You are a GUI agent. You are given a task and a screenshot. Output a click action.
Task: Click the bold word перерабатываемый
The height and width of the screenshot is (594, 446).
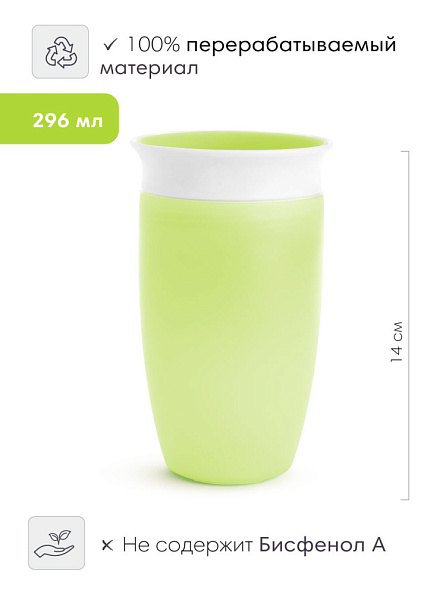[291, 46]
